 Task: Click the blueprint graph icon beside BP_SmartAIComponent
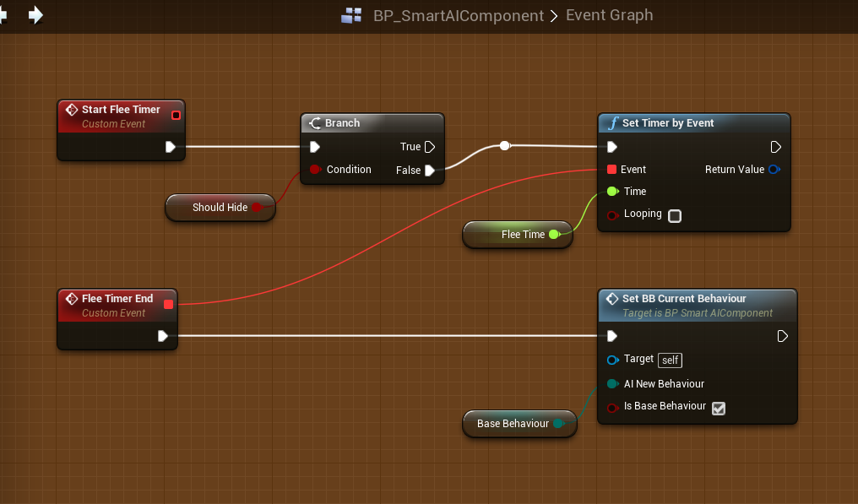[351, 15]
